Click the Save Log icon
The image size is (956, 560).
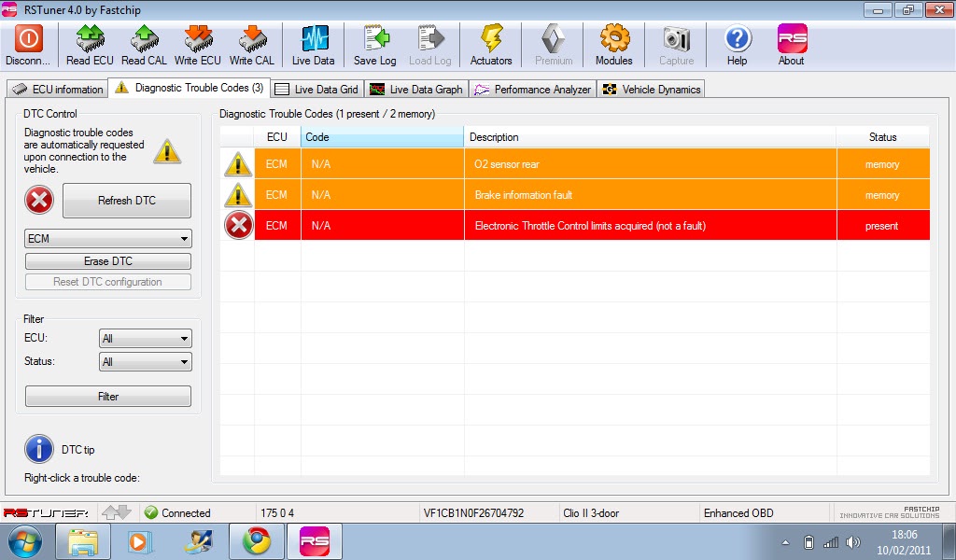(x=375, y=39)
